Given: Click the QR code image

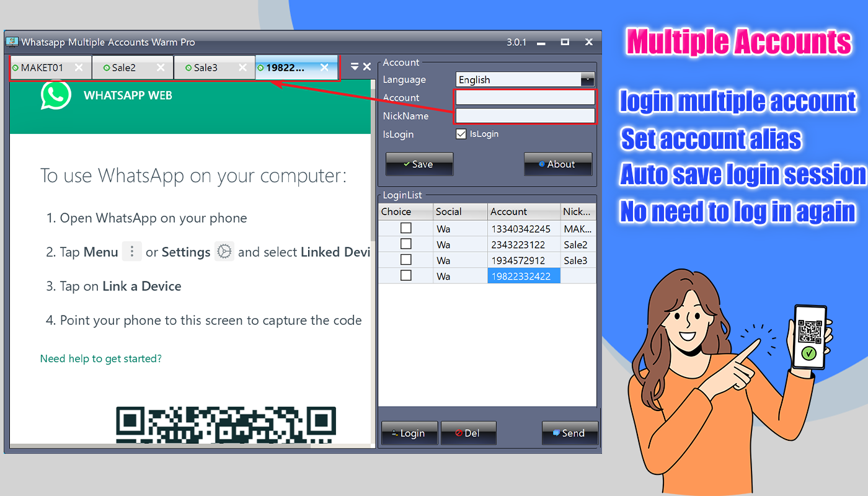Looking at the screenshot, I should [x=226, y=425].
